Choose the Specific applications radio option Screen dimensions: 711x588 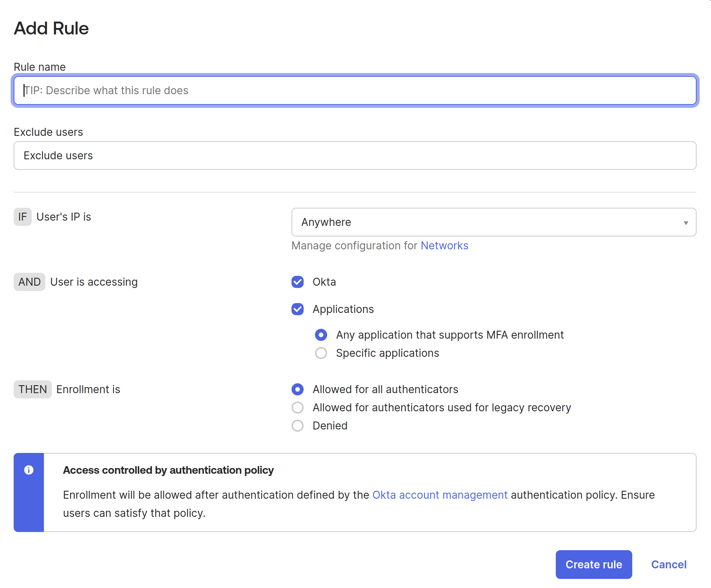click(x=321, y=353)
